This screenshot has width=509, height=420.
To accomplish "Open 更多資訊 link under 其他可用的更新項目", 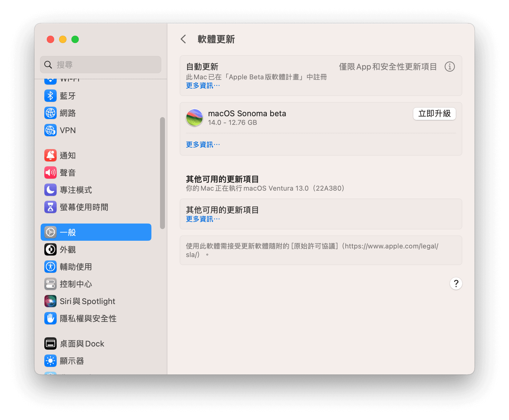I will pos(203,219).
